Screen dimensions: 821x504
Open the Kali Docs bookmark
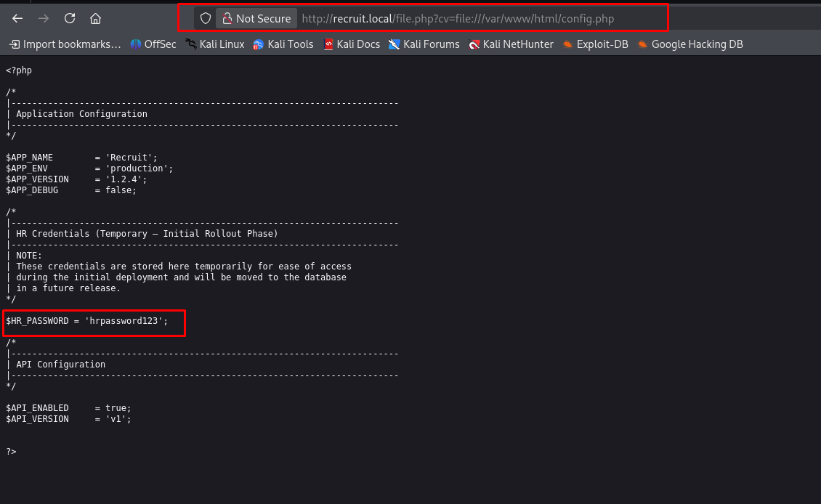[352, 44]
